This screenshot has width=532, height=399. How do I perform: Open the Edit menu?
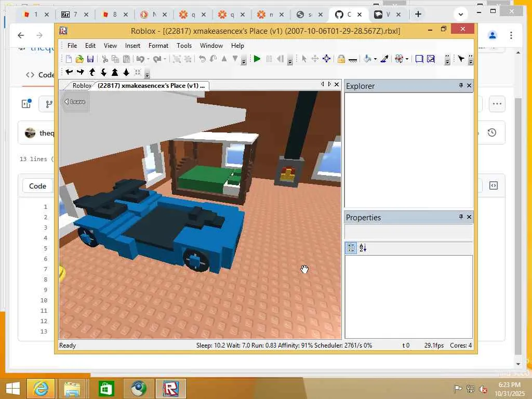click(90, 46)
